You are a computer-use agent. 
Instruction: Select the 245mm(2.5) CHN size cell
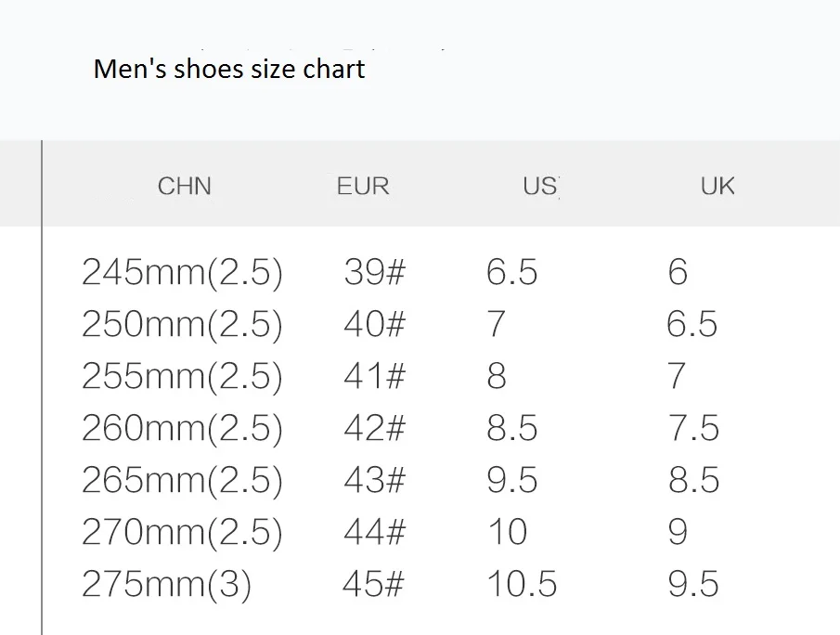click(x=182, y=273)
